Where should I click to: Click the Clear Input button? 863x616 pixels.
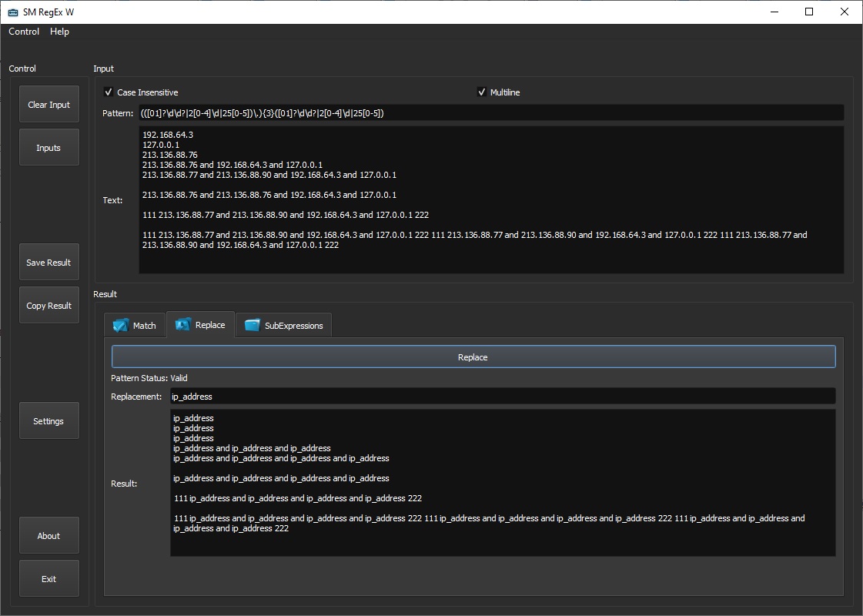[49, 104]
